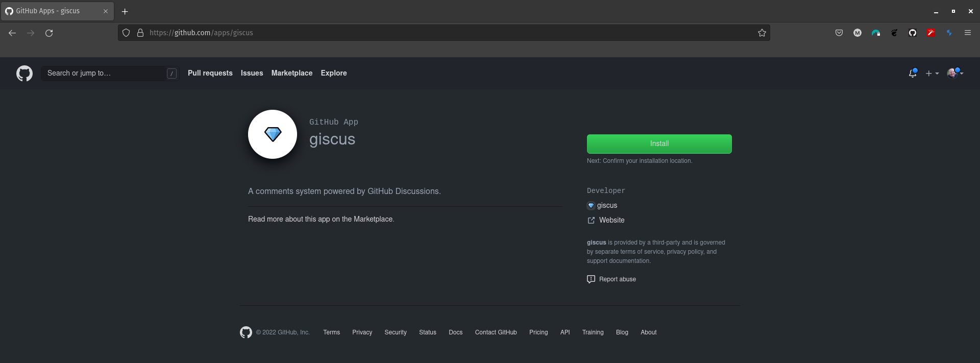Open the notifications bell icon
Viewport: 980px width, 363px height.
[913, 74]
